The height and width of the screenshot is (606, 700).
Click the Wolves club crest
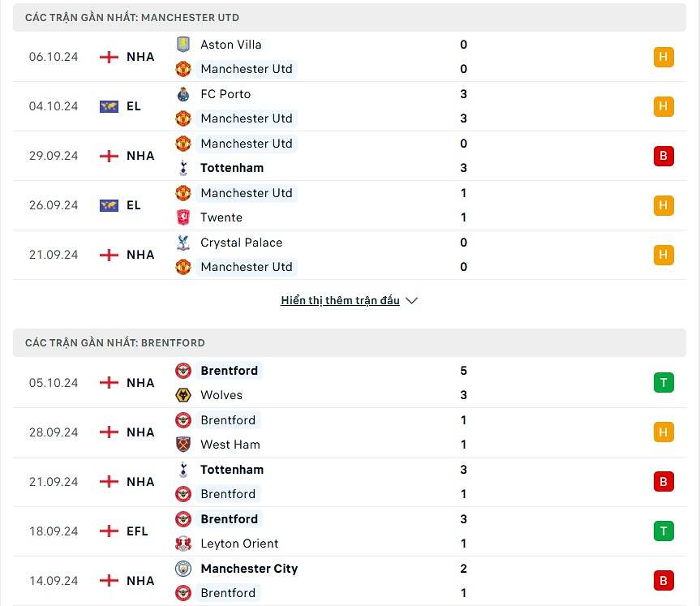tap(183, 395)
